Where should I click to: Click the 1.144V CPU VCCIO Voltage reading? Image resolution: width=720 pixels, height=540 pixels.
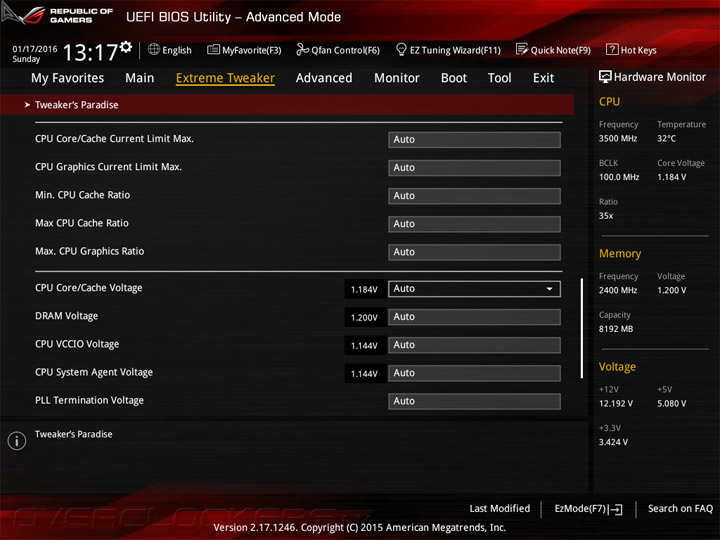pos(364,345)
